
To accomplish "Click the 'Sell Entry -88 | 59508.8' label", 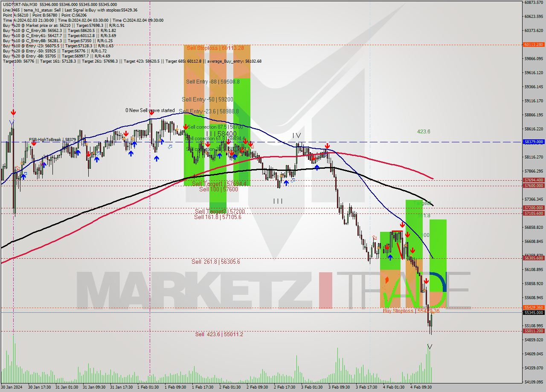I will (x=213, y=82).
